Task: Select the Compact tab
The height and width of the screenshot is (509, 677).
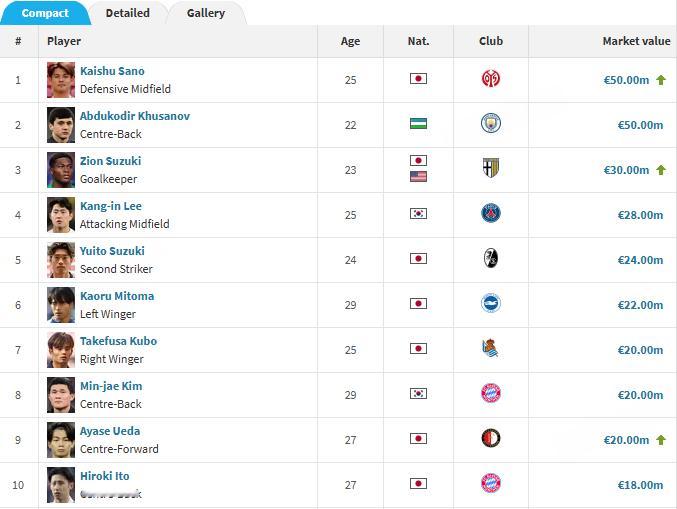Action: click(45, 13)
